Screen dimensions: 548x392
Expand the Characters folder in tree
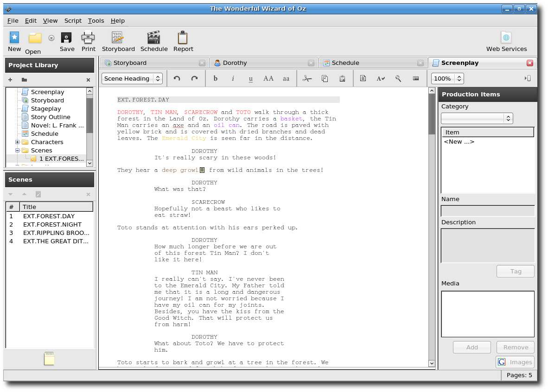[18, 142]
